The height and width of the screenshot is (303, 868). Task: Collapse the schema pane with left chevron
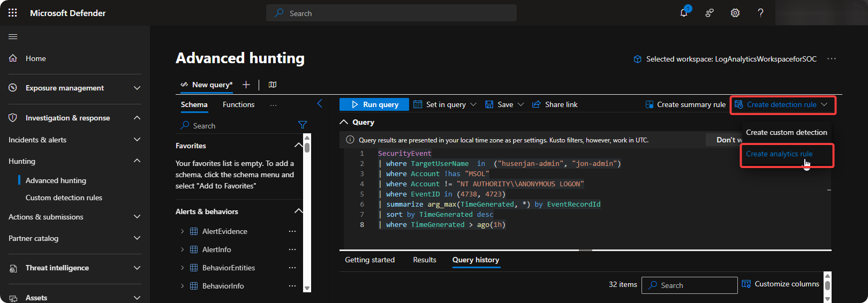pos(320,104)
